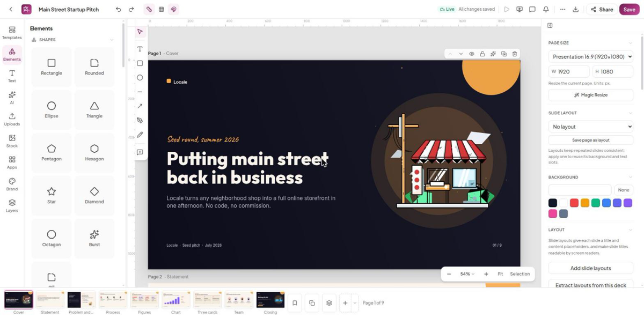Screen dimensions: 644x318
Task: Open the 54% zoom level dropdown
Action: 467,274
